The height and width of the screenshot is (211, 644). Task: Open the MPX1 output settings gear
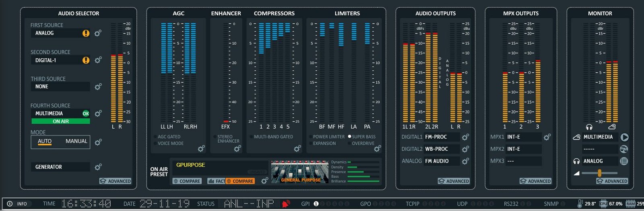click(547, 137)
